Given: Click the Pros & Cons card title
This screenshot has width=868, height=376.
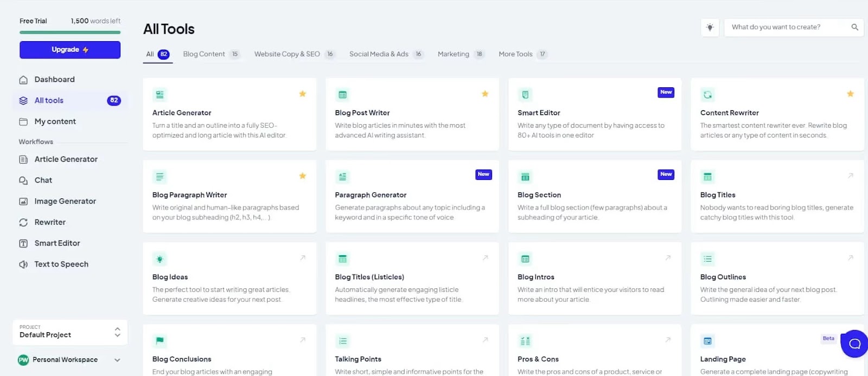Looking at the screenshot, I should 538,359.
